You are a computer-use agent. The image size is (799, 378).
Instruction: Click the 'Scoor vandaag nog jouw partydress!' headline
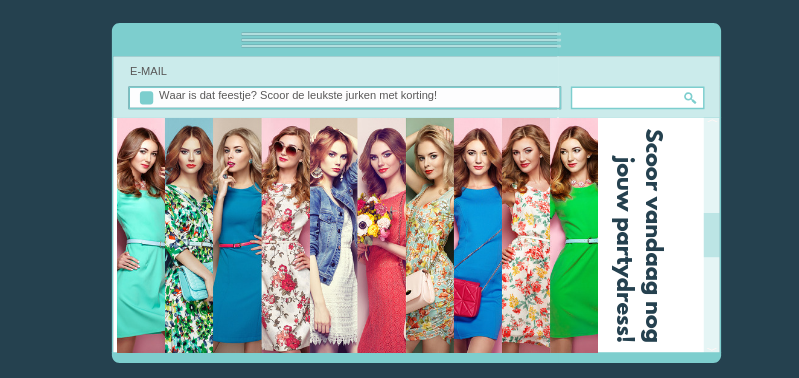click(x=637, y=235)
